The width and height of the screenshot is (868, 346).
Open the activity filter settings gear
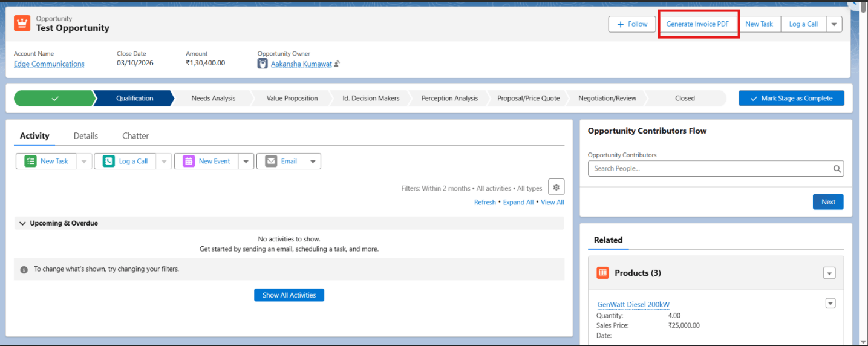coord(556,188)
